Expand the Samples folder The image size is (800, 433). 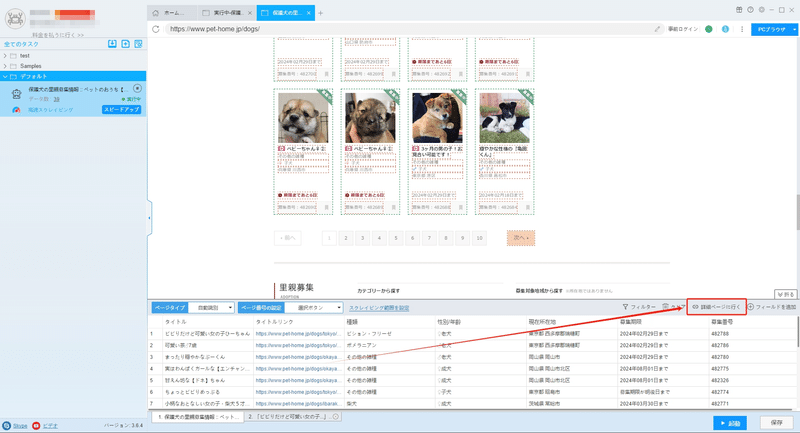point(5,66)
